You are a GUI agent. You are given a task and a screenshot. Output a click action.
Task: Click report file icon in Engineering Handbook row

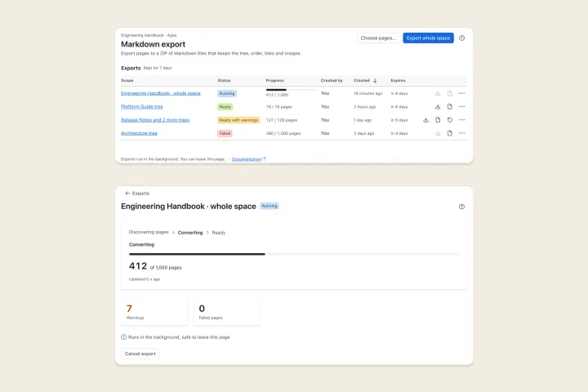point(450,93)
